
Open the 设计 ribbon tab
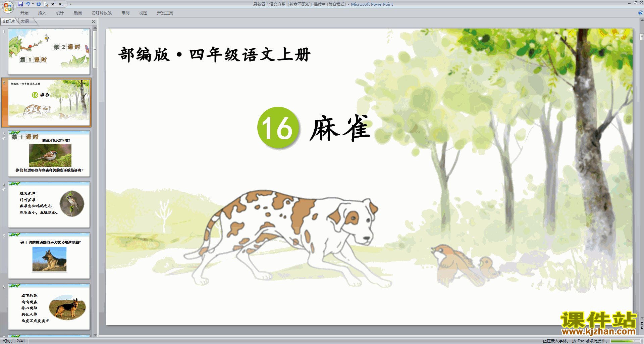coord(60,13)
